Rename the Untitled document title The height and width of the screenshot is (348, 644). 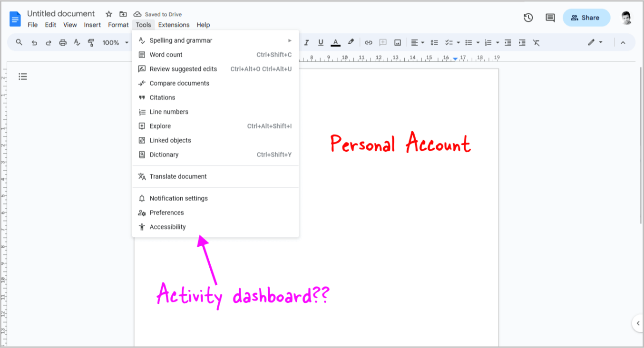(61, 14)
